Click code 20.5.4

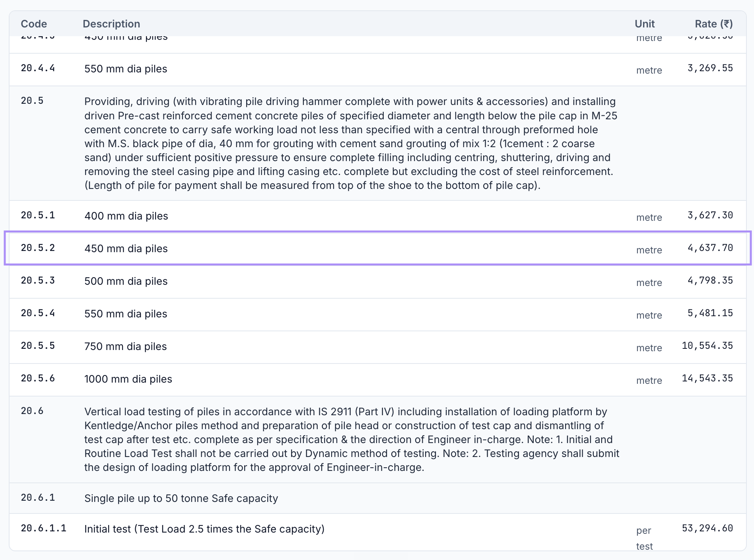(x=38, y=313)
